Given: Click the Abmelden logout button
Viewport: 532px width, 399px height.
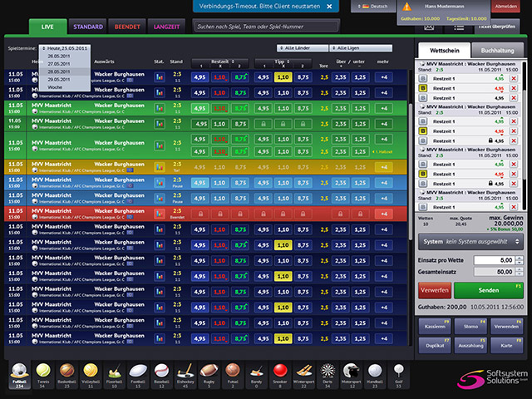Looking at the screenshot, I should pyautogui.click(x=506, y=7).
